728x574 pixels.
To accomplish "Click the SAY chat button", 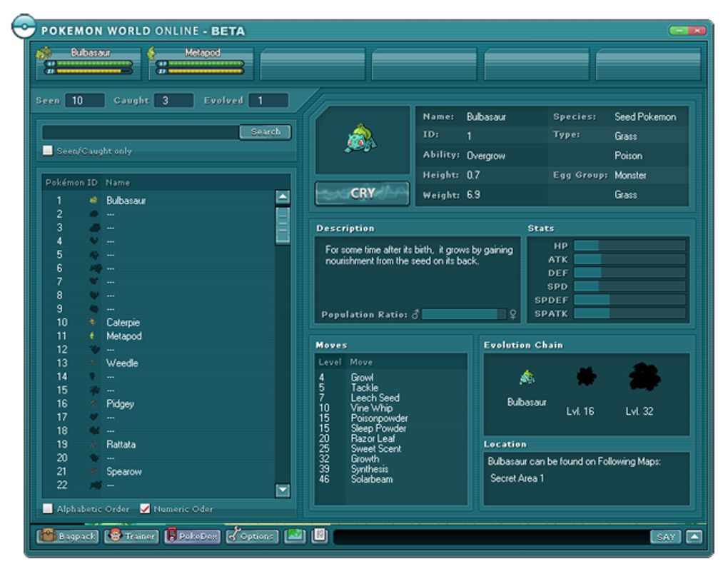I will coord(665,537).
